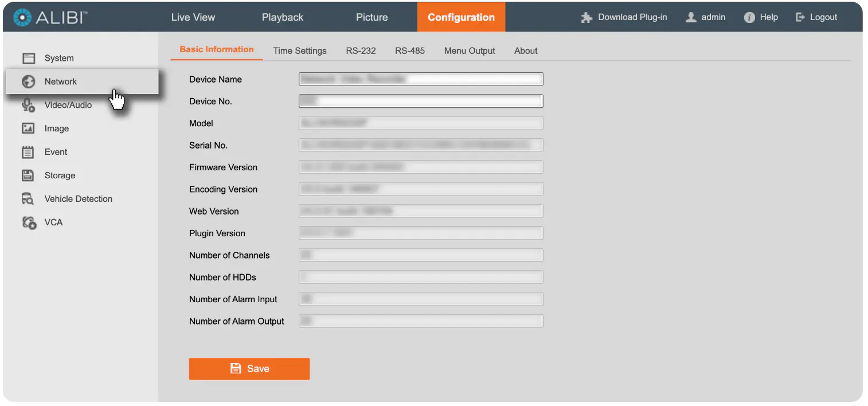The height and width of the screenshot is (406, 868).
Task: Select the Time Settings tab
Action: click(300, 50)
